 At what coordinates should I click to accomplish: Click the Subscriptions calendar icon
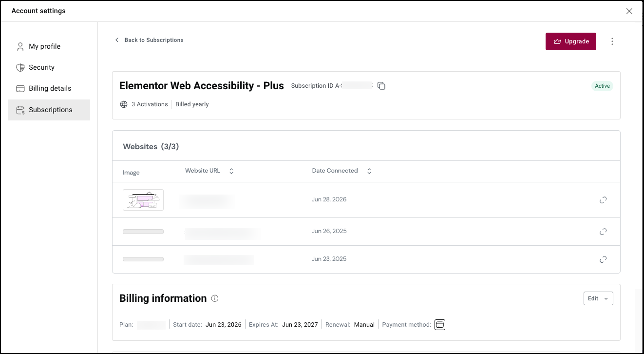click(20, 110)
